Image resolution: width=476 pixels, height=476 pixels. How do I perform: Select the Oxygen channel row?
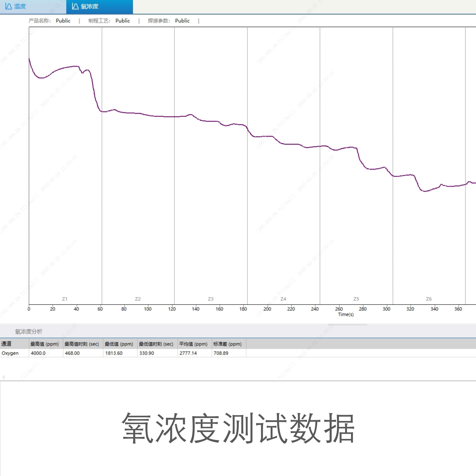(x=10, y=353)
